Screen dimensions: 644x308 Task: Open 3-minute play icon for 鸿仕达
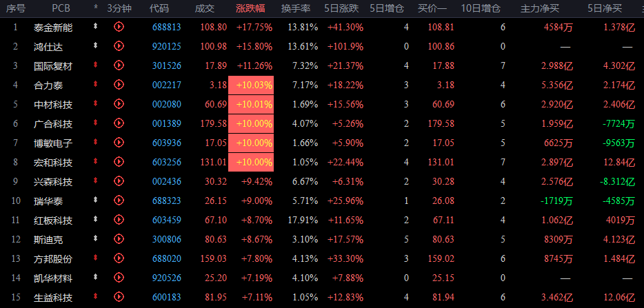pyautogui.click(x=119, y=46)
